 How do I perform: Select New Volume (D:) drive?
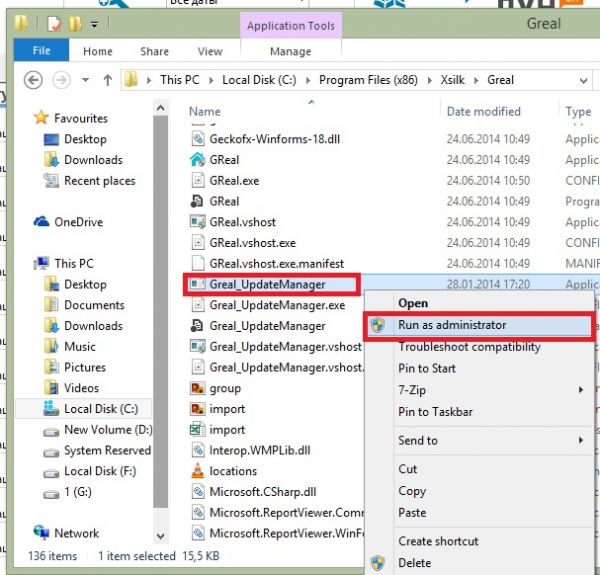coord(108,430)
